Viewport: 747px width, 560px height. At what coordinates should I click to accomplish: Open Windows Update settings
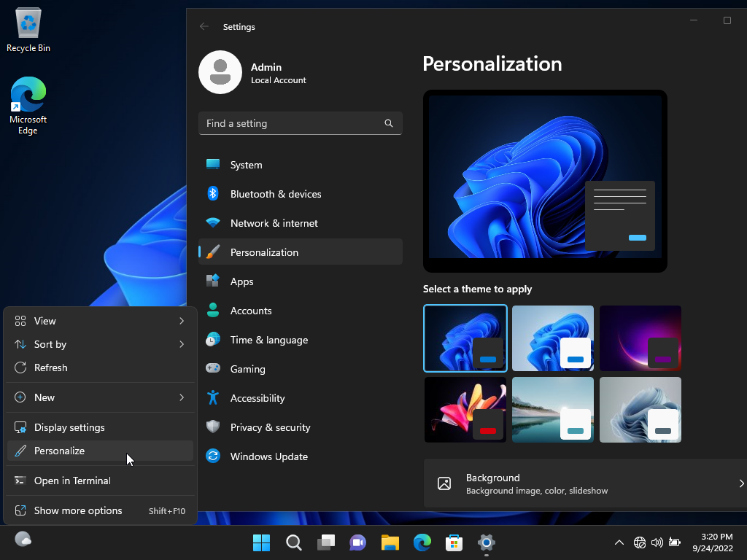[x=301, y=456]
